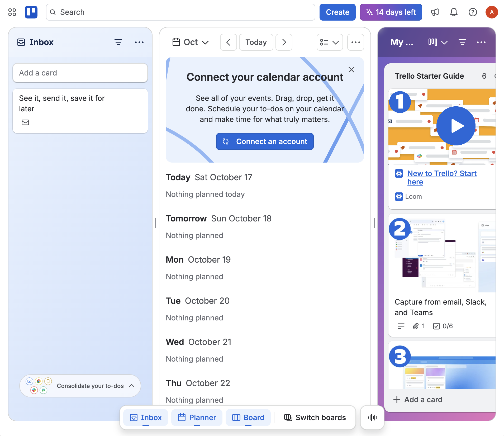Open the help question mark icon
504x436 pixels.
(x=473, y=12)
